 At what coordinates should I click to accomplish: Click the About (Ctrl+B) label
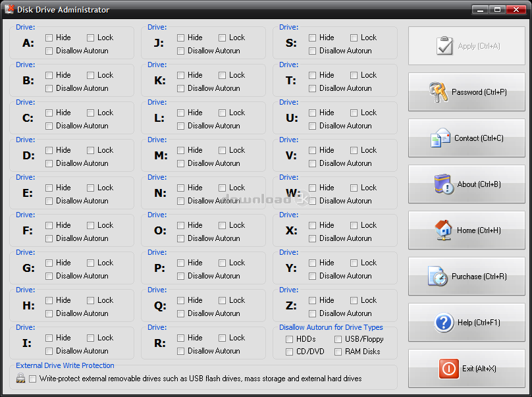pos(479,184)
